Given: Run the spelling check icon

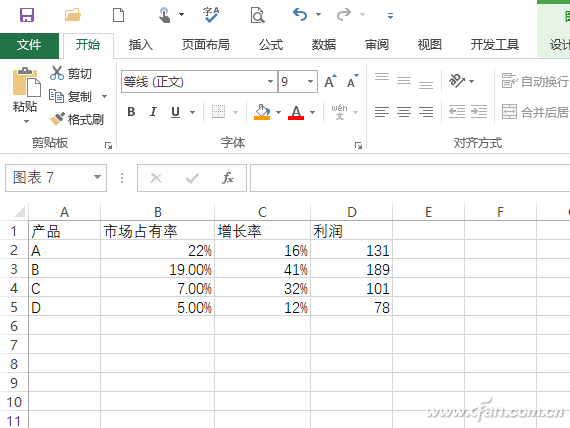Looking at the screenshot, I should 211,15.
